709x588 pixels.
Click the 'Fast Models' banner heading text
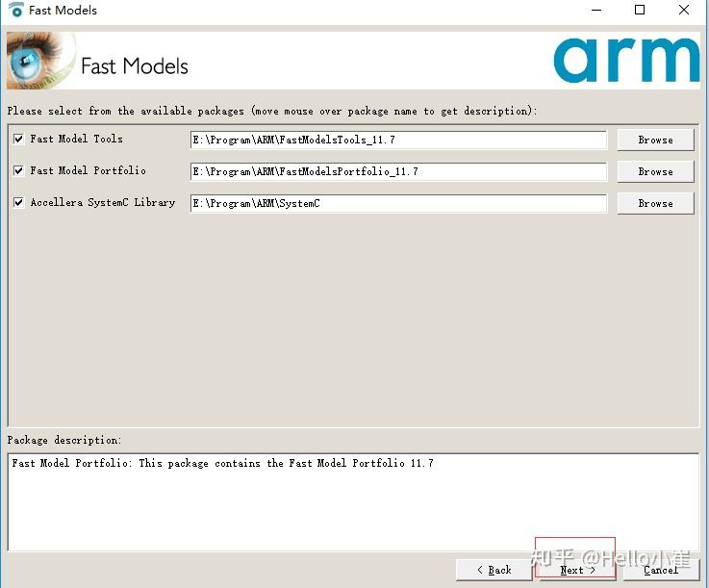(x=135, y=66)
